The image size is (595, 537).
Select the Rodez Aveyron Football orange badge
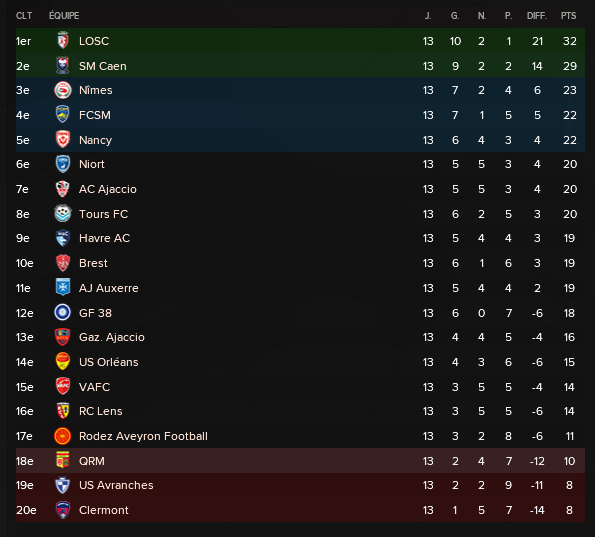click(63, 436)
